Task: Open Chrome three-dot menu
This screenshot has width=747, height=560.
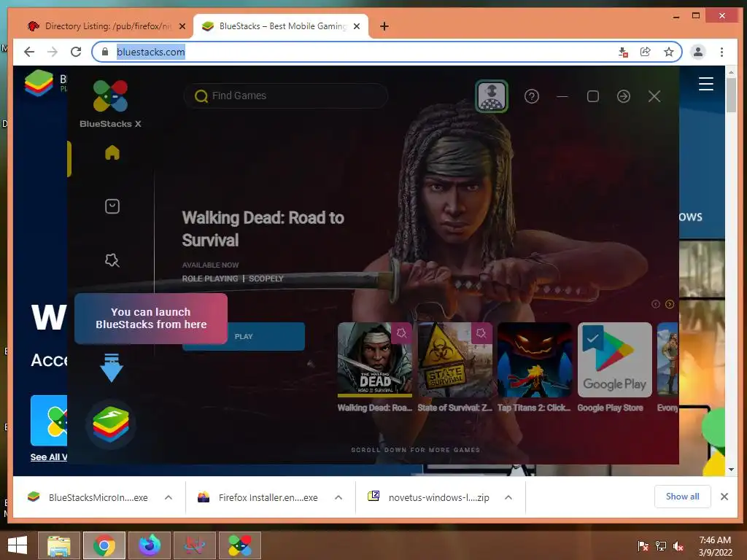Action: 721,52
